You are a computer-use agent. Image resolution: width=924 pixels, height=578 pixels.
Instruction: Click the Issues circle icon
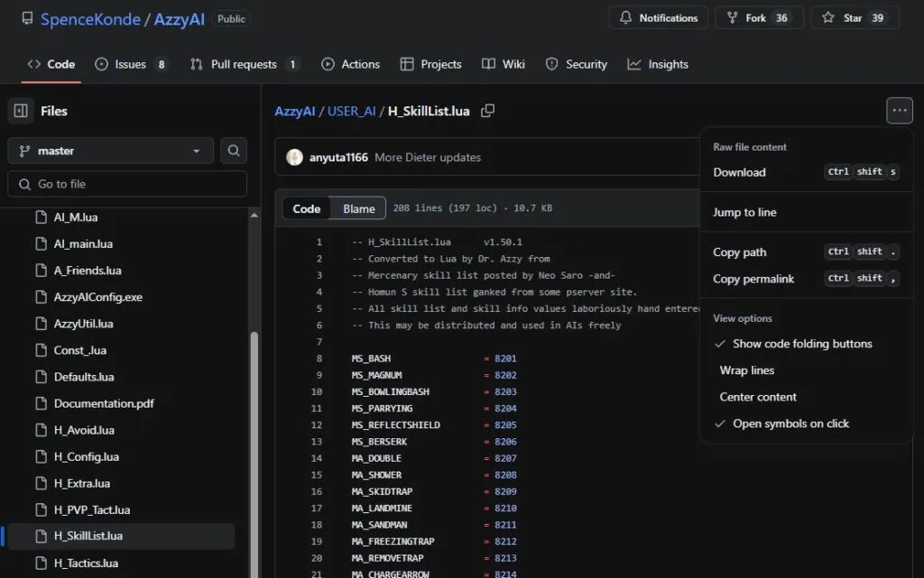tap(101, 64)
